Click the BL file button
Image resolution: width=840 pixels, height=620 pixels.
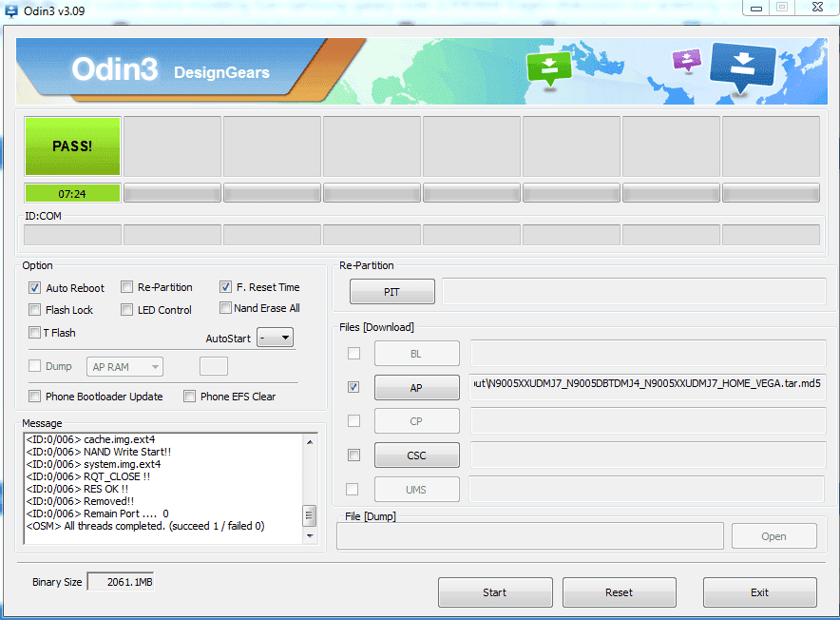click(x=417, y=354)
